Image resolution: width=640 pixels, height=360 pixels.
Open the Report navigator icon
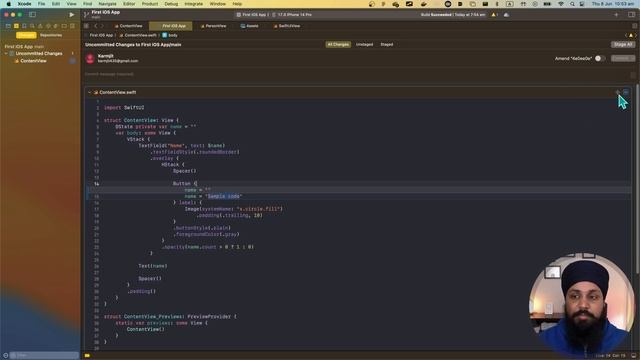(x=72, y=26)
